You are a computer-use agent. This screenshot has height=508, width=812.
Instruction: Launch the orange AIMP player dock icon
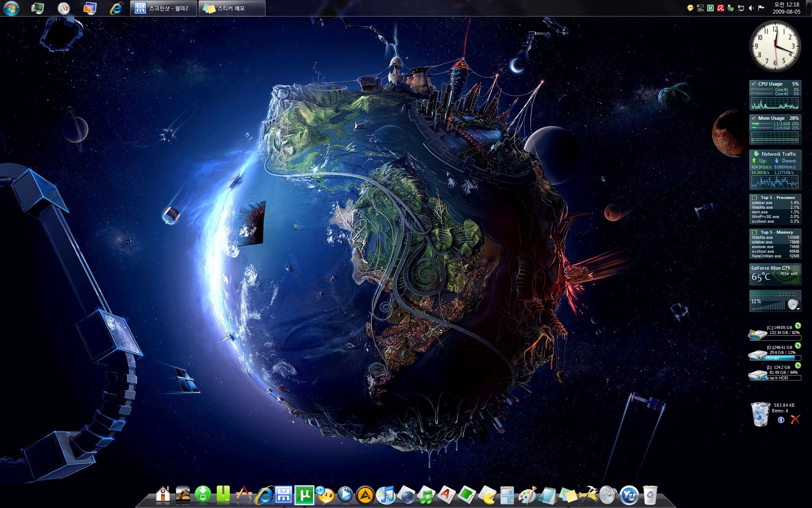click(x=365, y=494)
